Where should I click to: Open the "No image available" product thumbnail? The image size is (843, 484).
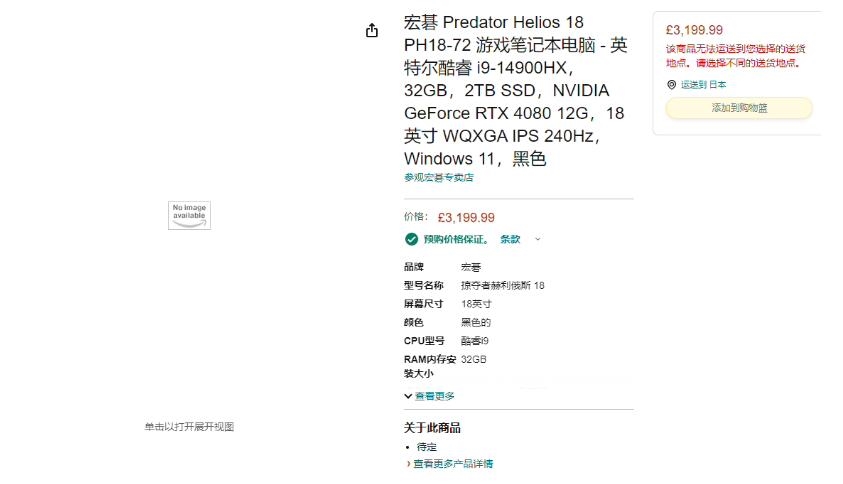(x=189, y=215)
